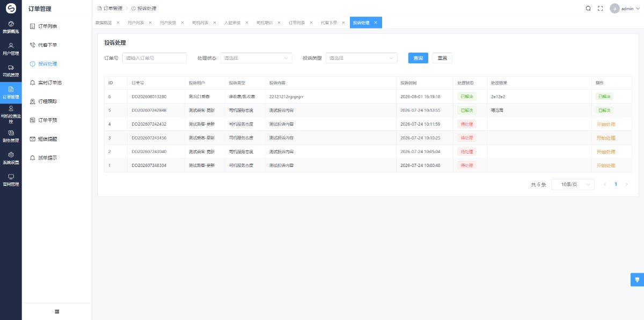This screenshot has width=644, height=320.
Task: Switch to the 司机列表 tab
Action: [200, 23]
